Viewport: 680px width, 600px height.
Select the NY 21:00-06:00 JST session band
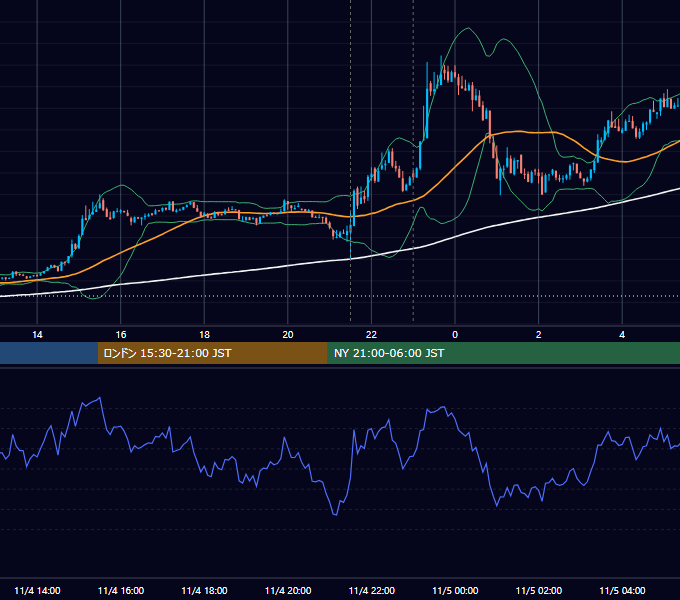503,353
